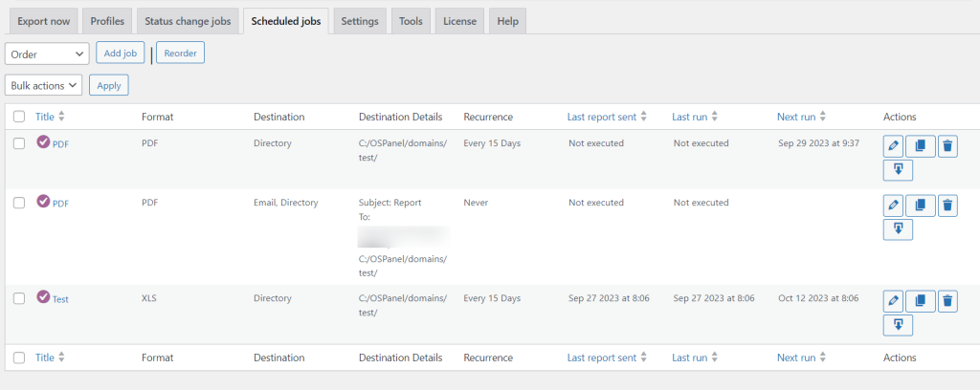Image resolution: width=980 pixels, height=390 pixels.
Task: Go to the Settings tab
Action: 360,21
